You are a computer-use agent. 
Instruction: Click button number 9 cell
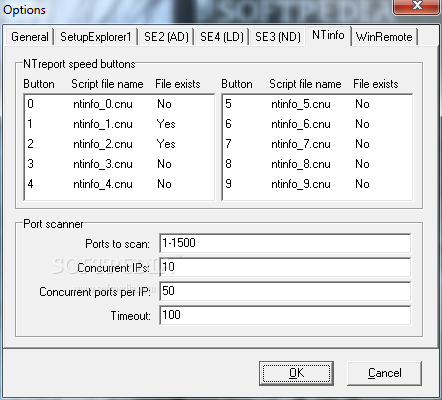tap(228, 184)
